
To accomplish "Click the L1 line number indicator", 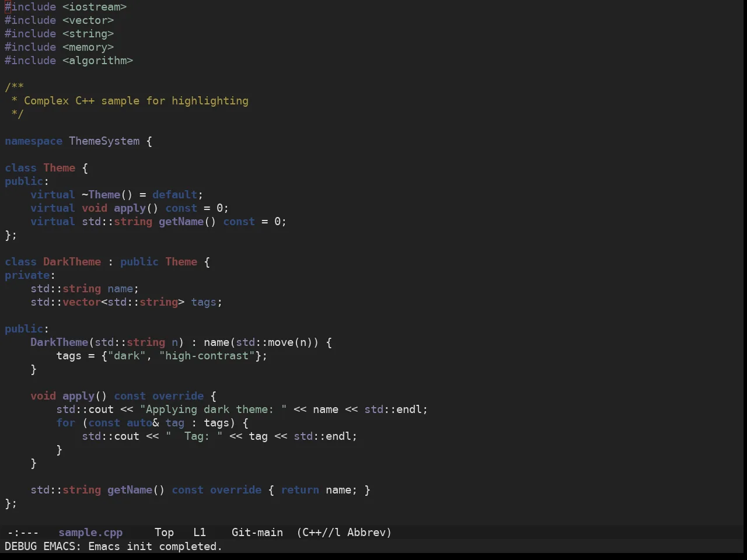I will click(x=200, y=533).
